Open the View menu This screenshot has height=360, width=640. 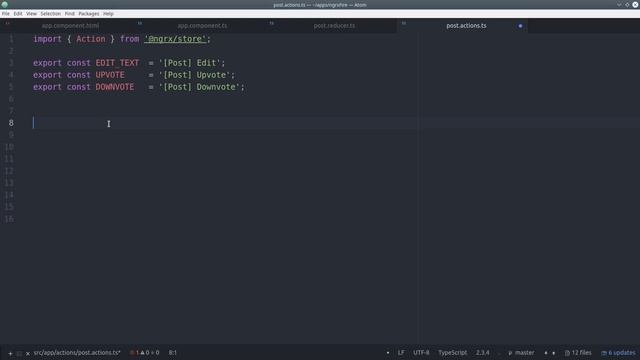(x=31, y=13)
